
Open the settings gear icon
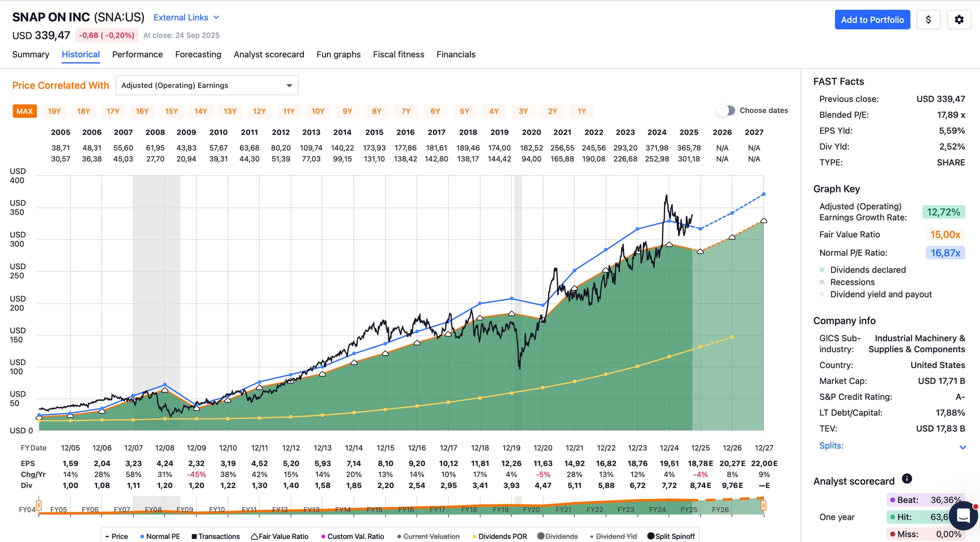coord(959,20)
